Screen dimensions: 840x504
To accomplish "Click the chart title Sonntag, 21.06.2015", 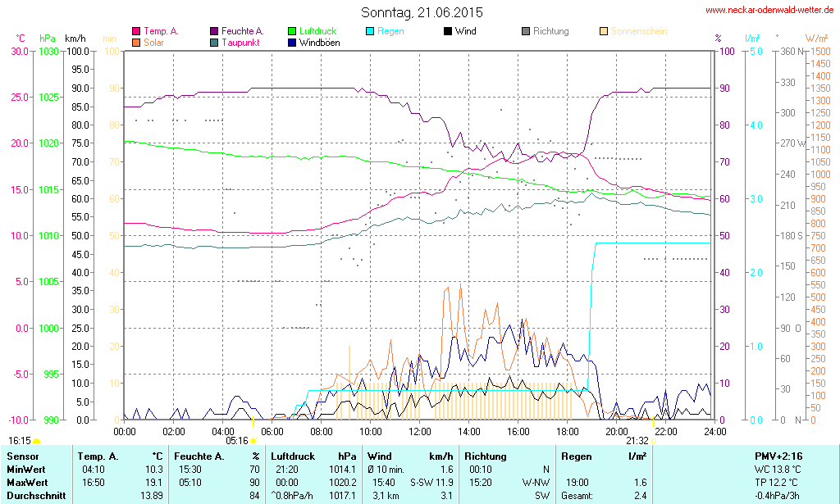I will (422, 12).
